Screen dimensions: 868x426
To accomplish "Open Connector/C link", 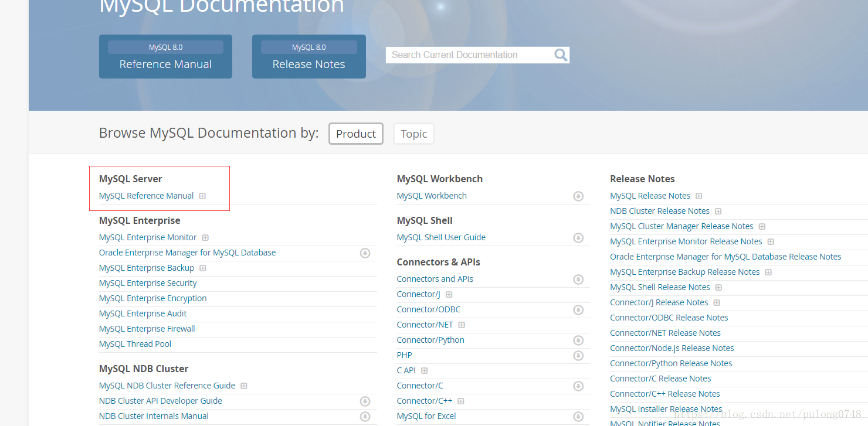I will (x=420, y=386).
